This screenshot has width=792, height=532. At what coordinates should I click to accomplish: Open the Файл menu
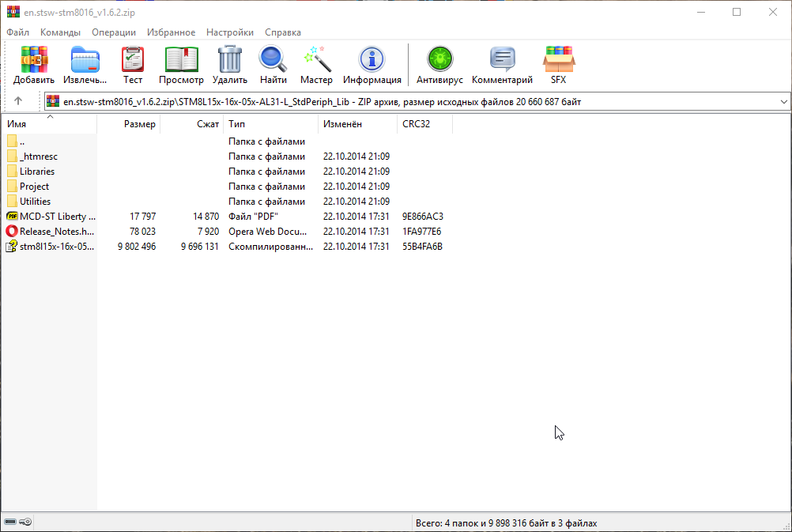coord(17,32)
